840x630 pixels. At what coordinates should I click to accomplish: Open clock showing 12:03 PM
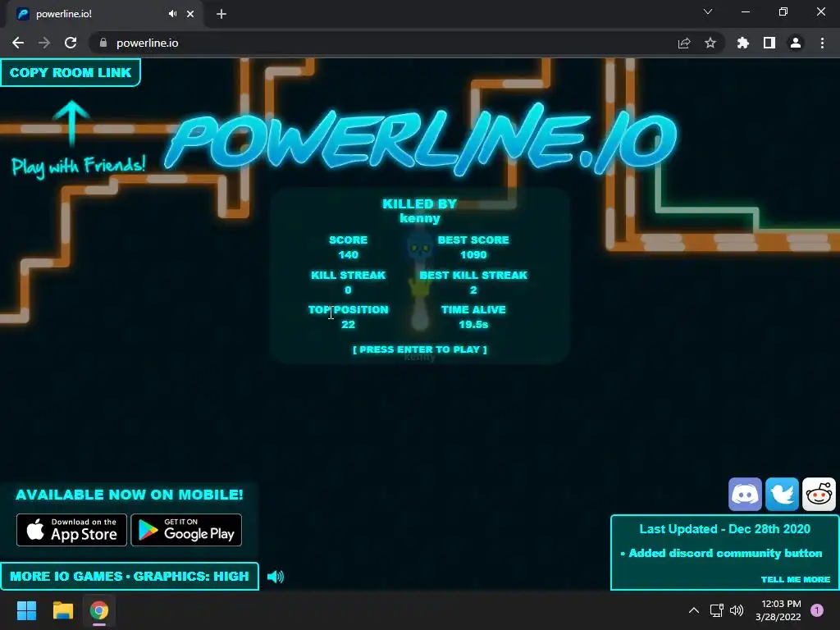click(778, 610)
